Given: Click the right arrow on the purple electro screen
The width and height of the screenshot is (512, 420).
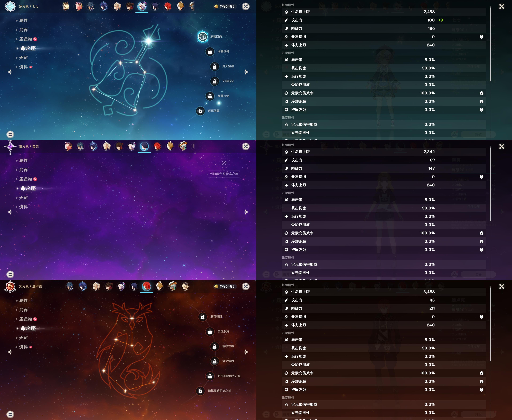Looking at the screenshot, I should [246, 212].
